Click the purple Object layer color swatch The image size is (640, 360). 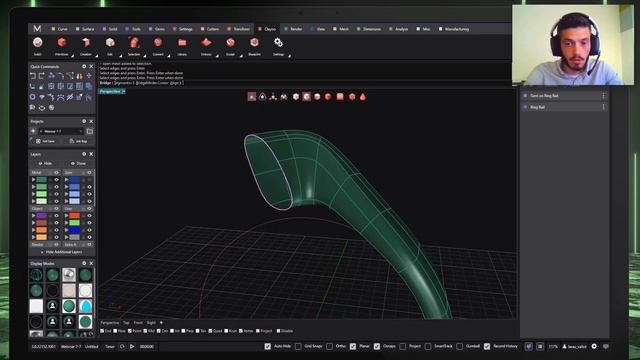coord(42,216)
